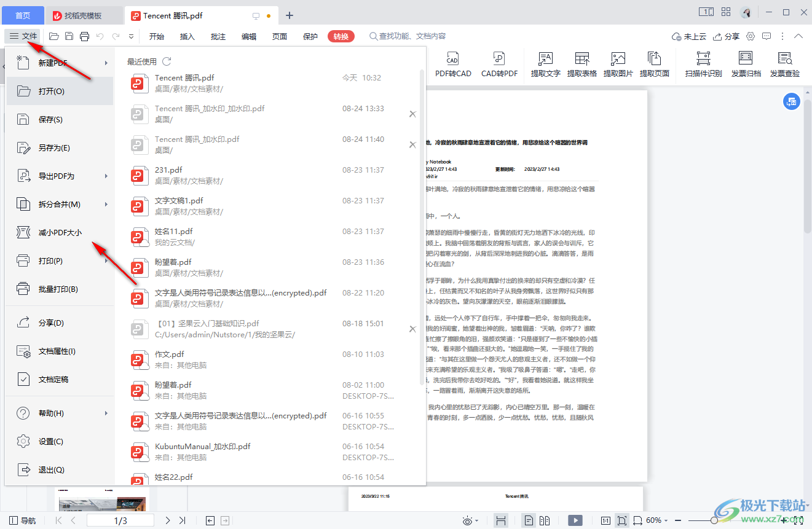Select 批量打印(B) in file menu
812x529 pixels.
tap(60, 289)
